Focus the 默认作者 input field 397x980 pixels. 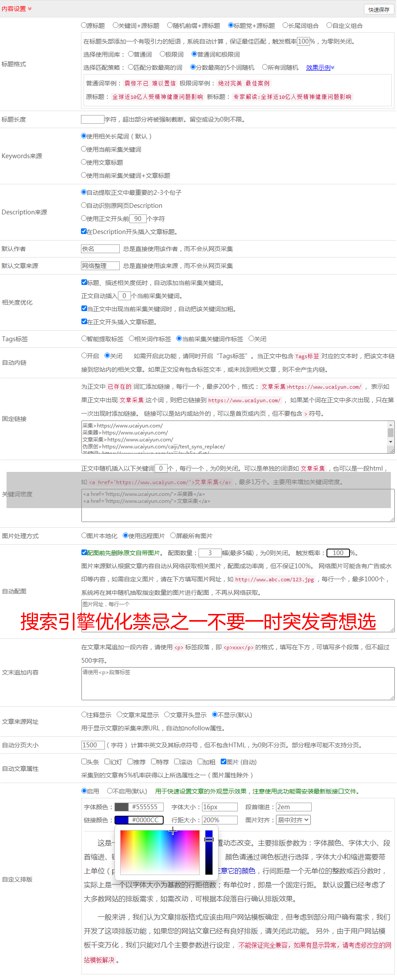(x=100, y=249)
